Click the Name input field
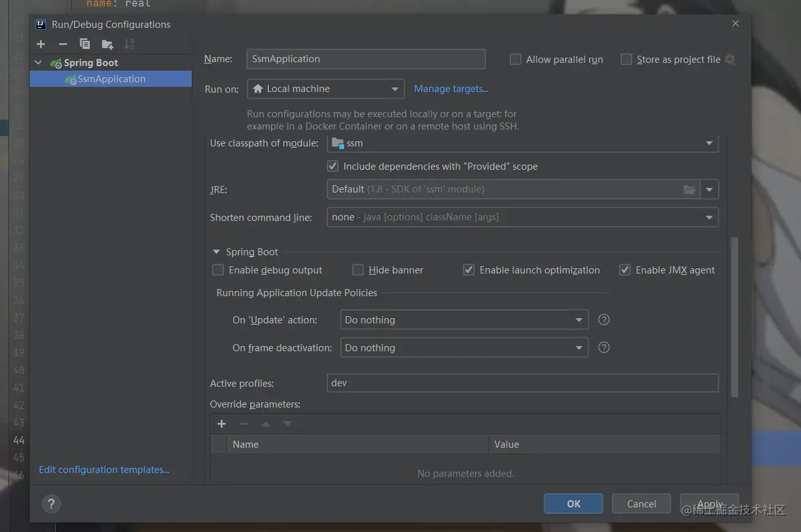Screen dimensions: 801x532 click(366, 59)
